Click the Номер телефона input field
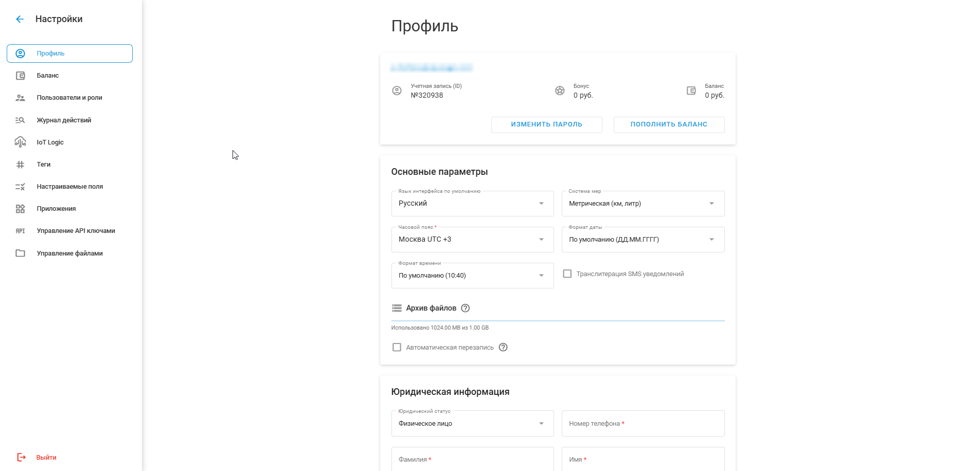The width and height of the screenshot is (980, 471). tap(643, 424)
